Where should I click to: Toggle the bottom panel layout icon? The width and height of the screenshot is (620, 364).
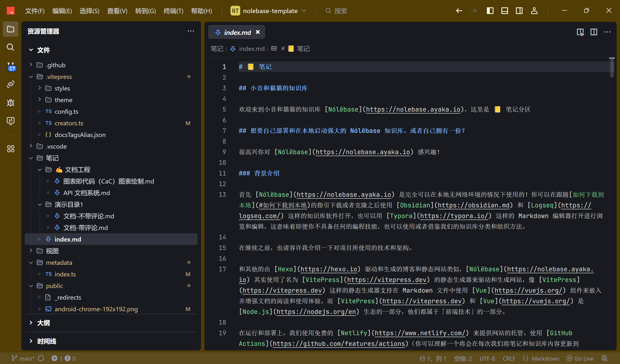504,11
